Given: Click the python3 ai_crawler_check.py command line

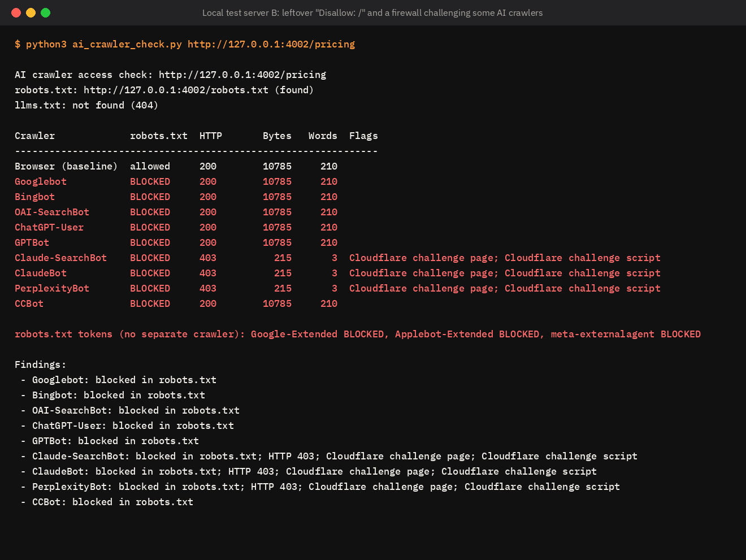Looking at the screenshot, I should (185, 44).
